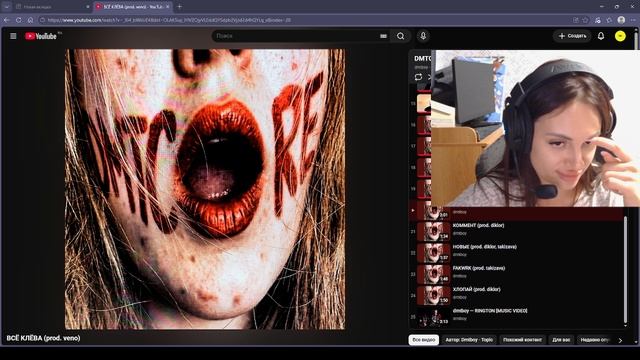Start voice search with microphone icon
Screen dimensions: 640x360
tap(423, 36)
